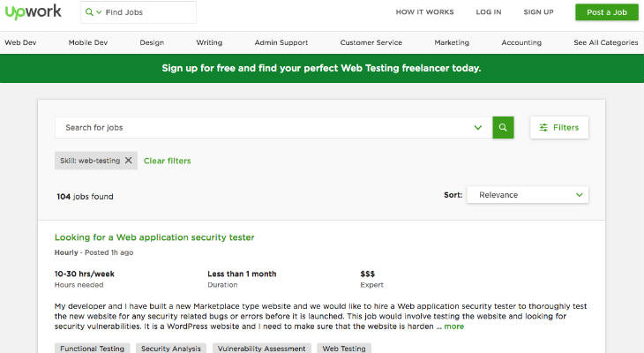Open the Sort by Relevance dropdown
The height and width of the screenshot is (353, 644).
pos(528,194)
